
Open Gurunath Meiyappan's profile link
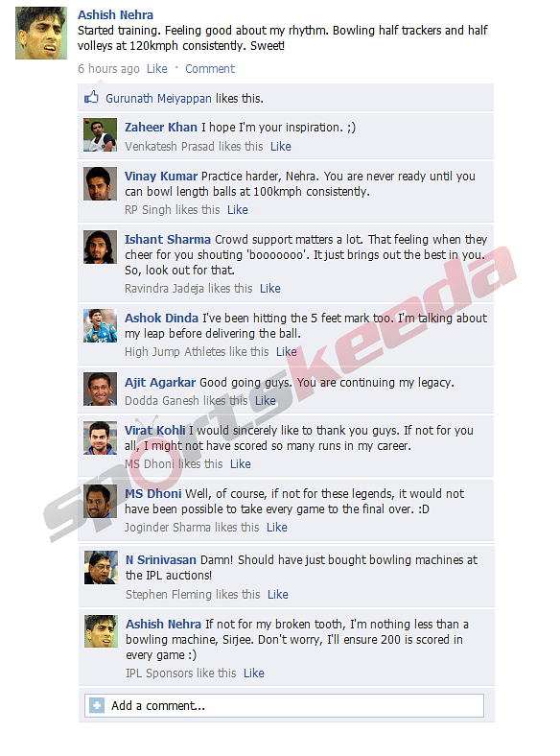click(x=158, y=99)
